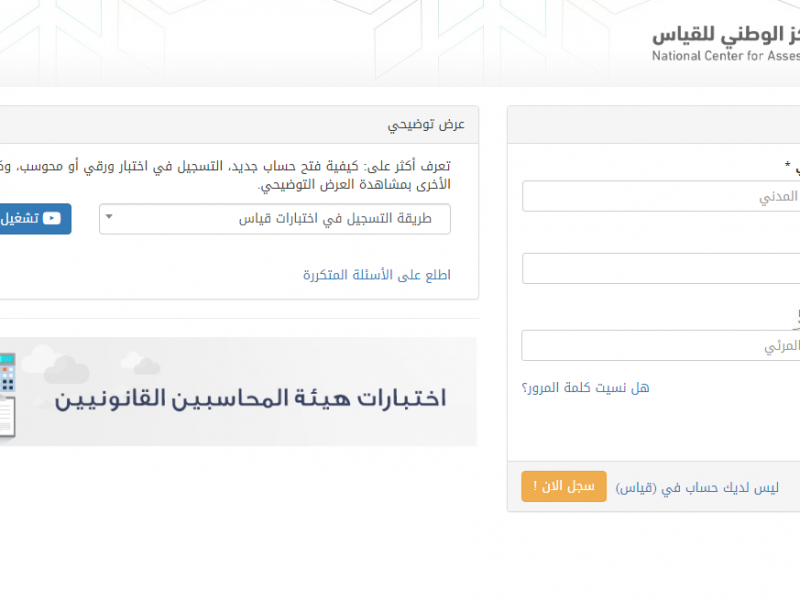Image resolution: width=800 pixels, height=600 pixels.
Task: Open the اختبارات هيئة المحاسبين القانونيين banner
Action: pyautogui.click(x=238, y=391)
